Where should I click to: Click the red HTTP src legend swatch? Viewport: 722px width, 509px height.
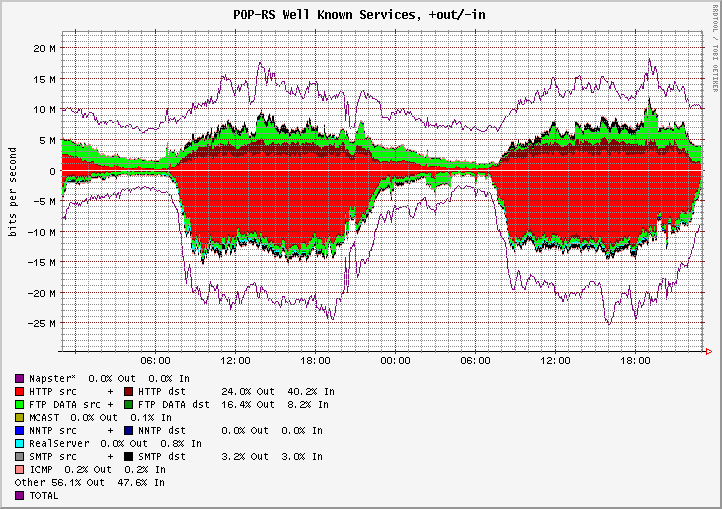[x=19, y=392]
